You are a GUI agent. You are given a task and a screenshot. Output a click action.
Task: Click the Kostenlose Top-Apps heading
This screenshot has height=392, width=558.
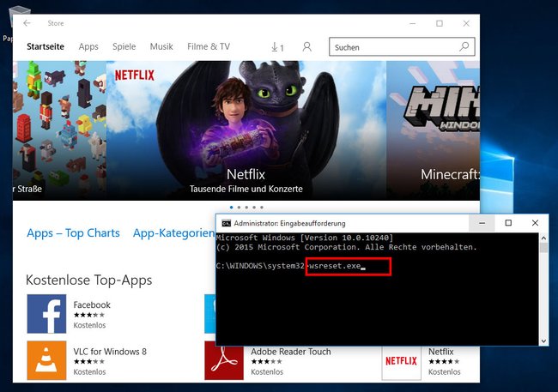(89, 280)
